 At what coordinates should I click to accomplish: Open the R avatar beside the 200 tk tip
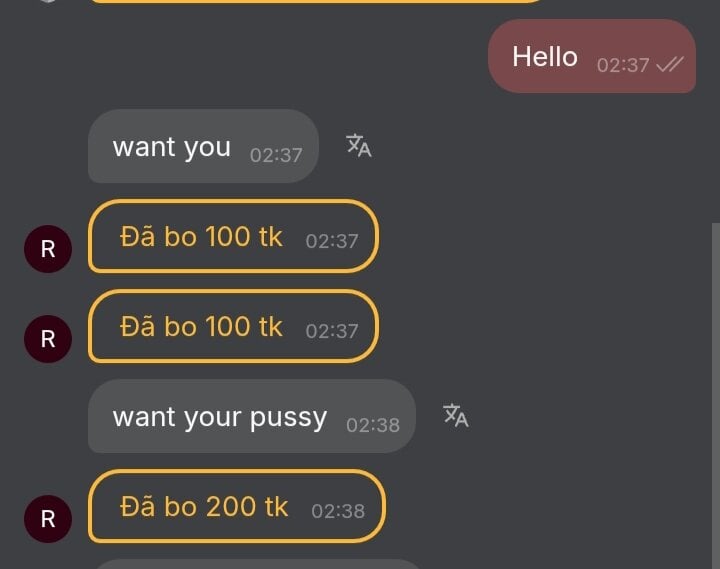click(x=48, y=519)
